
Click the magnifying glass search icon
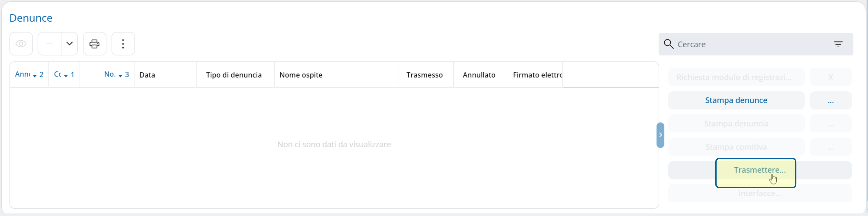(668, 44)
